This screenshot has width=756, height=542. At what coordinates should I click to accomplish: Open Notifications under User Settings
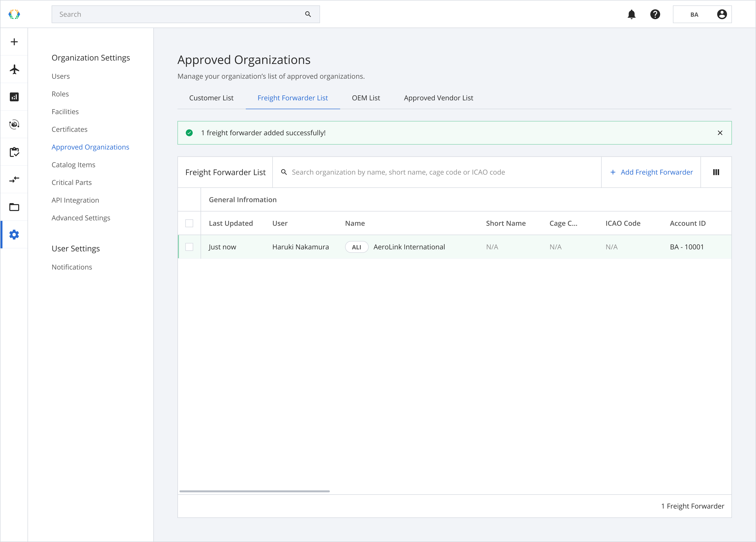(72, 267)
